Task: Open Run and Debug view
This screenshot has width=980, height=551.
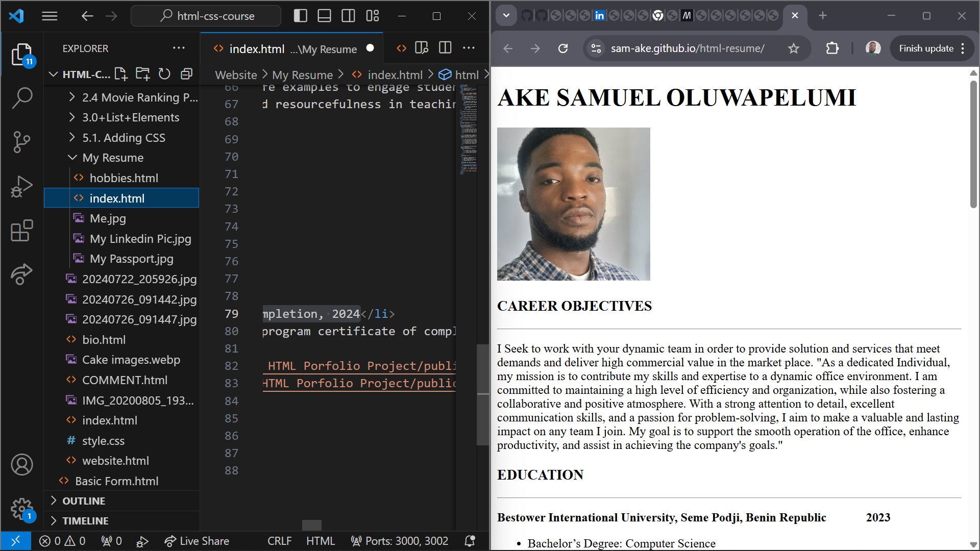Action: [x=22, y=186]
